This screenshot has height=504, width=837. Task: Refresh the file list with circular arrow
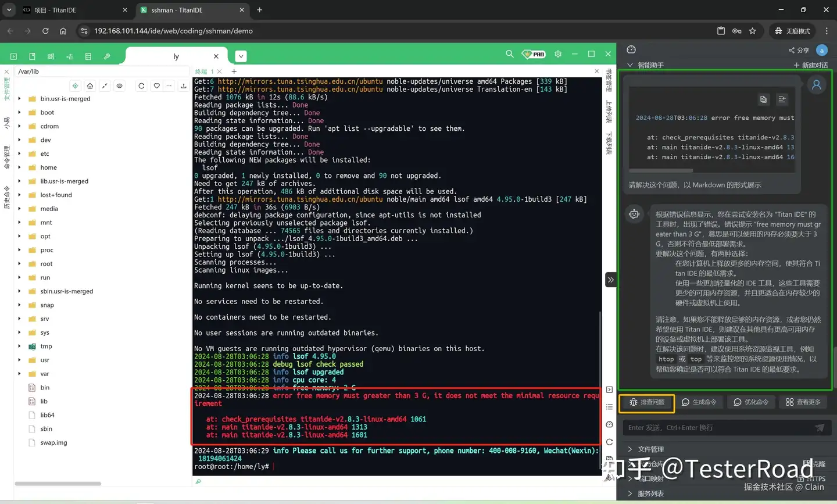coord(141,85)
